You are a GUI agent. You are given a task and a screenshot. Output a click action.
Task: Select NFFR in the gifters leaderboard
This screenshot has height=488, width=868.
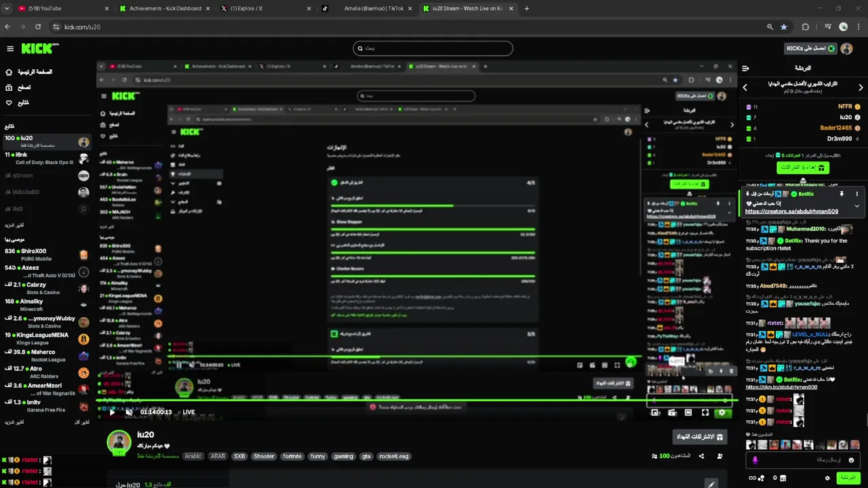(x=845, y=106)
